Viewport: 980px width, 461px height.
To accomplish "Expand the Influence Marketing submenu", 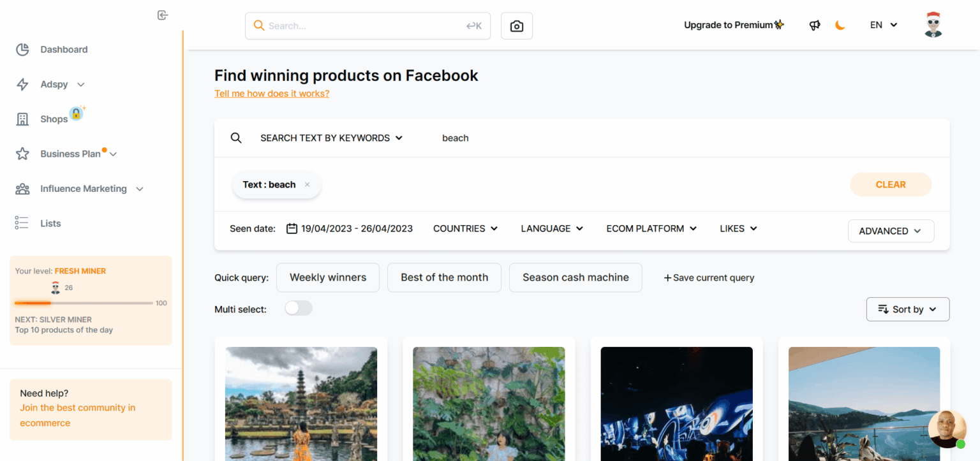I will (x=140, y=189).
